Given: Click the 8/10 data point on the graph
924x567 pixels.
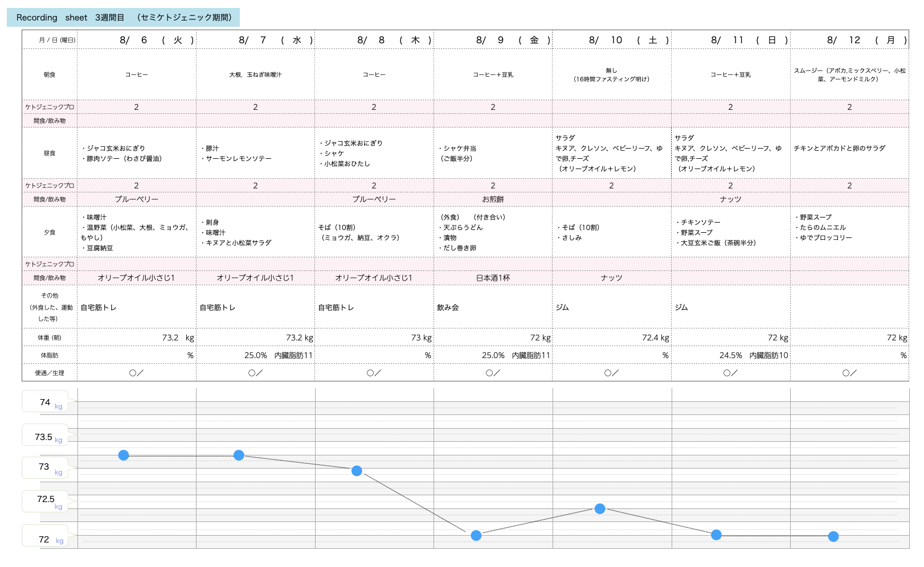Looking at the screenshot, I should point(600,509).
